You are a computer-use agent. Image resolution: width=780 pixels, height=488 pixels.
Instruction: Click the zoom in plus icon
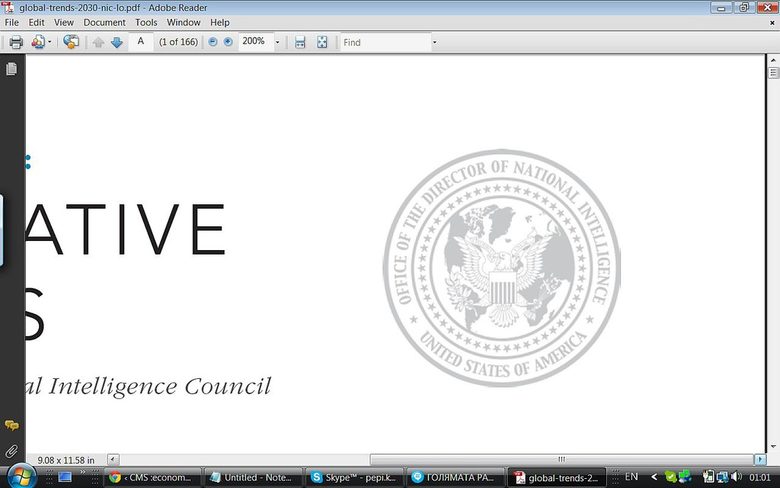[228, 42]
